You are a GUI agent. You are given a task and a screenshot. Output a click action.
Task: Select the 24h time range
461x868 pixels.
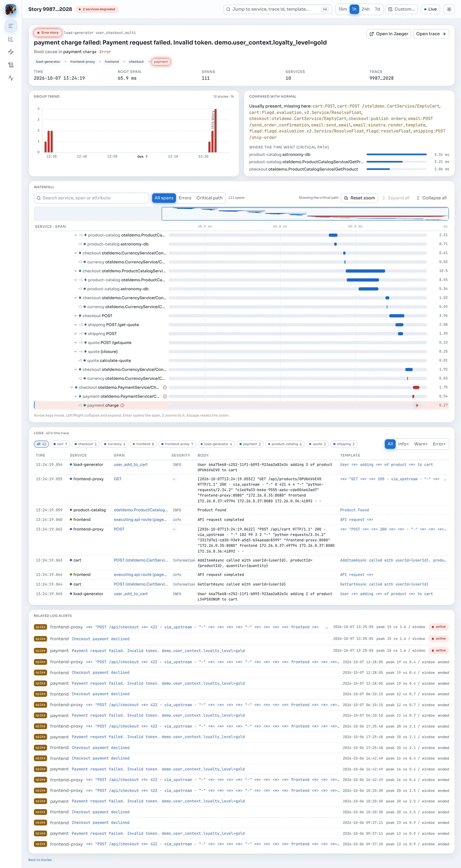click(x=365, y=9)
